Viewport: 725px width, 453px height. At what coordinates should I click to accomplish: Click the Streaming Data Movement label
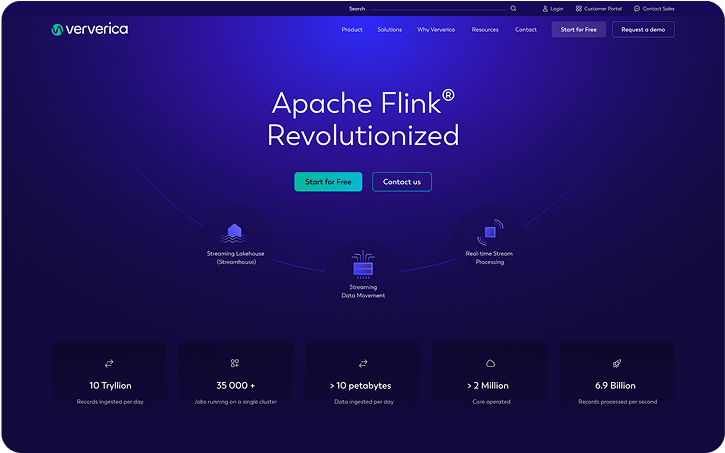(363, 291)
